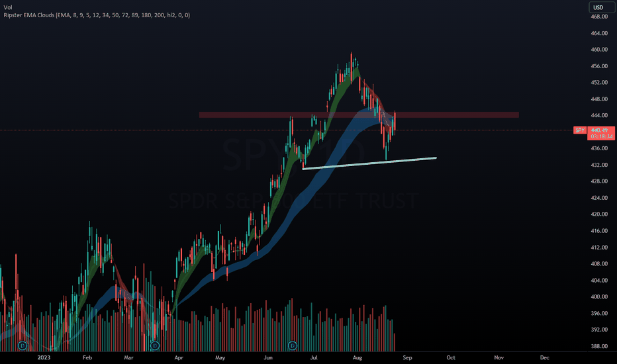Screen dimensions: 617x364
Task: Click the Jun label on time axis
Action: 268,357
